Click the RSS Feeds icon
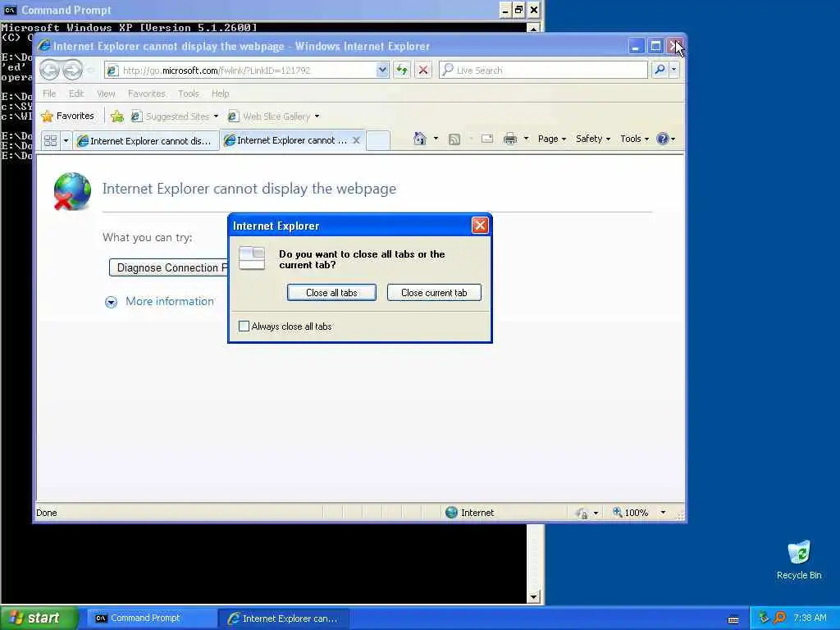Viewport: 840px width, 630px height. (x=454, y=139)
